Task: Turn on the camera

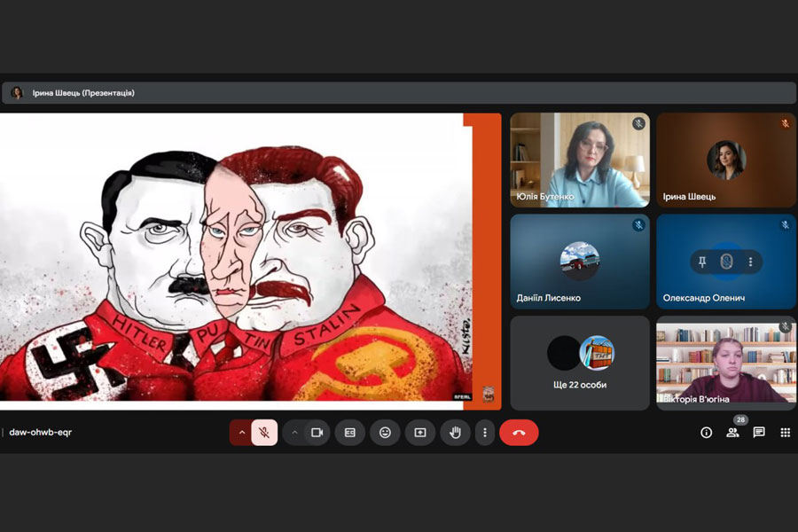Action: click(x=317, y=433)
